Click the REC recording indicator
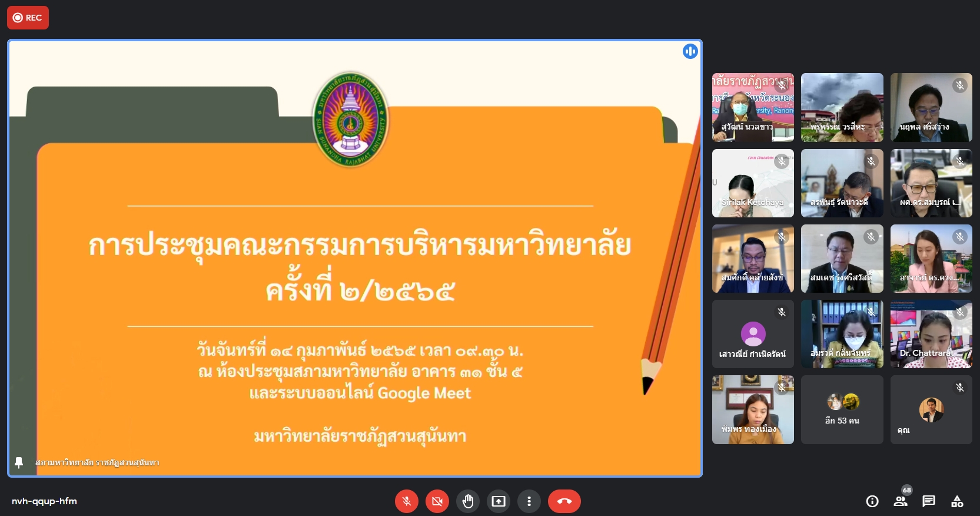This screenshot has width=980, height=516. point(28,18)
